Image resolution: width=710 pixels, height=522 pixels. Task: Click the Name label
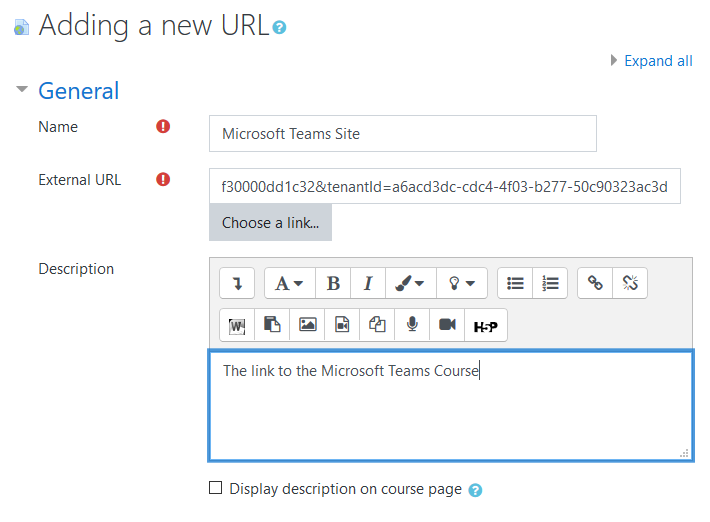(x=58, y=127)
